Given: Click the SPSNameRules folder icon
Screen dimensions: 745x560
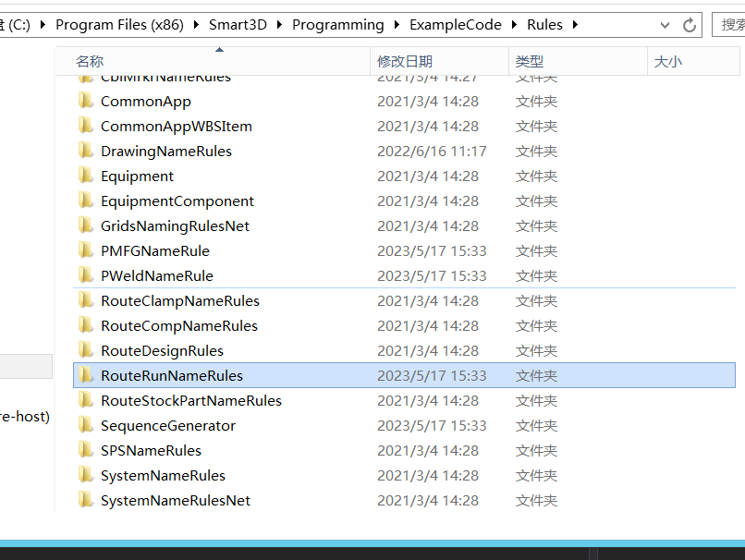Looking at the screenshot, I should tap(86, 450).
